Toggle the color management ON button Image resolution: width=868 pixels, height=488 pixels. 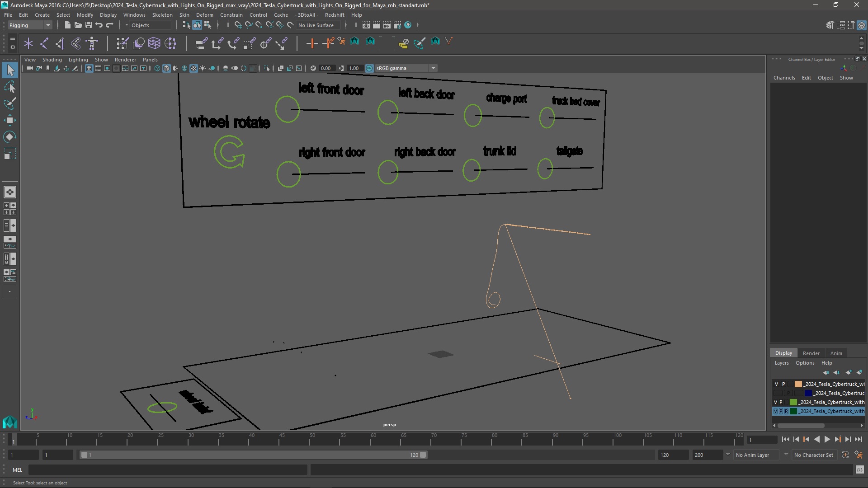pos(369,68)
